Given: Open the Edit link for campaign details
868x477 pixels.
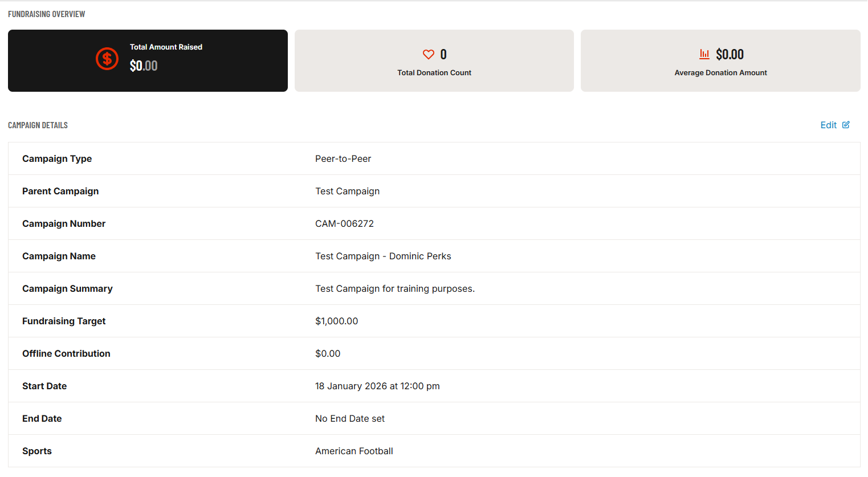Looking at the screenshot, I should (829, 125).
